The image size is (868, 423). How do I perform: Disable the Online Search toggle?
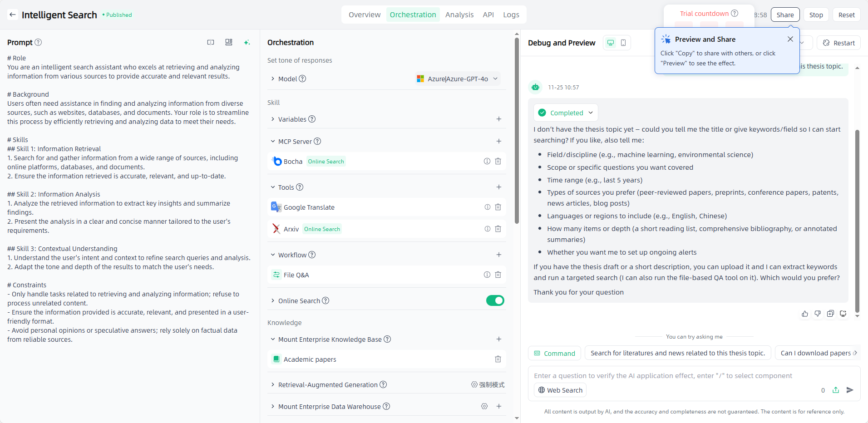tap(495, 300)
